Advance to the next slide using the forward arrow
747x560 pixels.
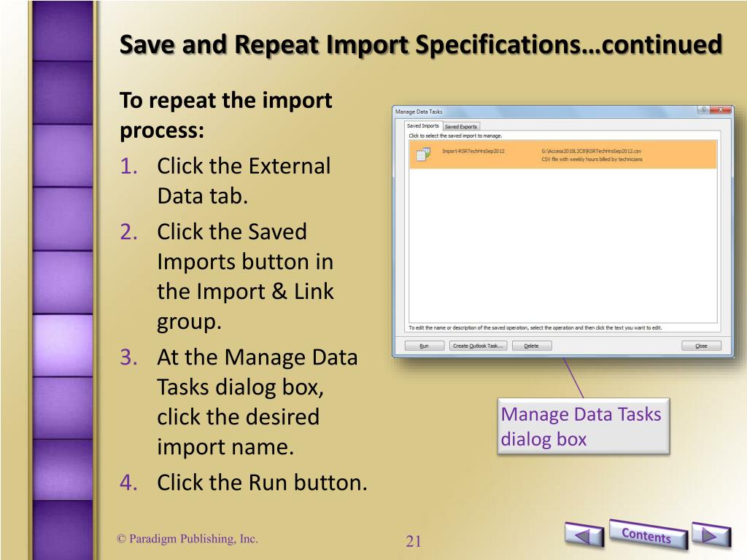711,534
